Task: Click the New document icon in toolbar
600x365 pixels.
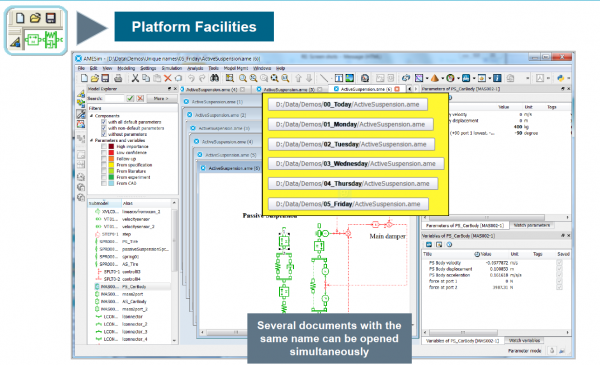Action: 84,78
